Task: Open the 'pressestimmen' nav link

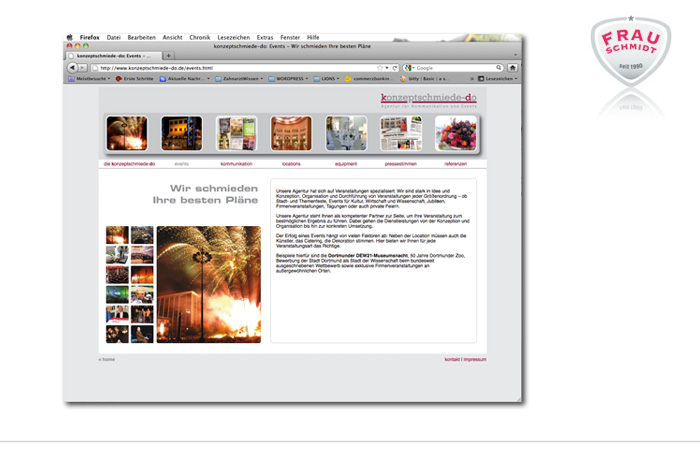Action: [401, 164]
